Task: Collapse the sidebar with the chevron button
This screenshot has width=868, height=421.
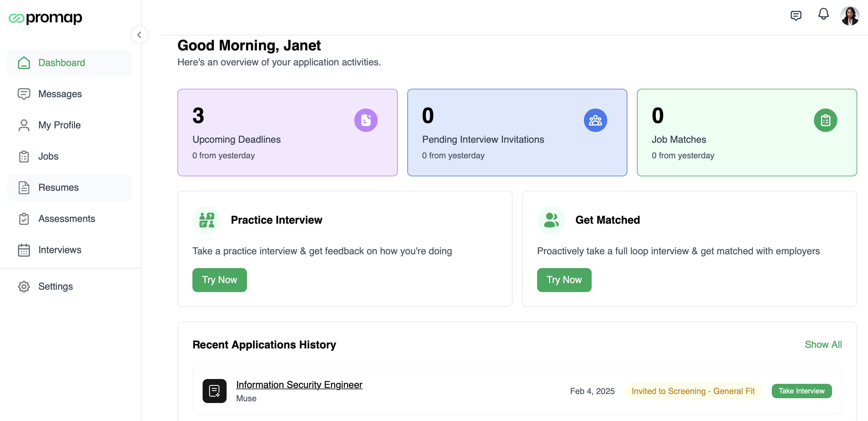Action: tap(139, 35)
